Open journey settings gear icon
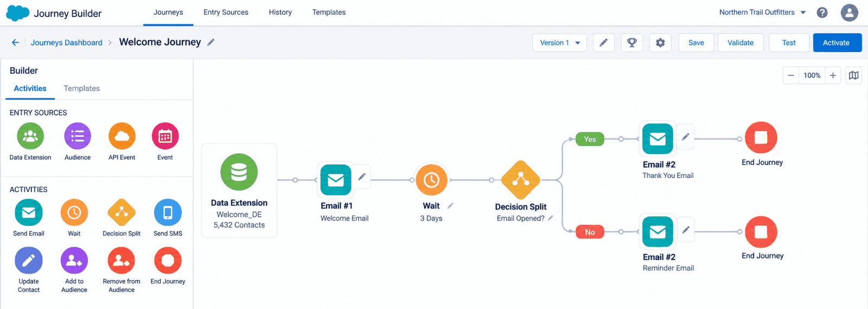Viewport: 868px width, 309px height. click(x=660, y=43)
